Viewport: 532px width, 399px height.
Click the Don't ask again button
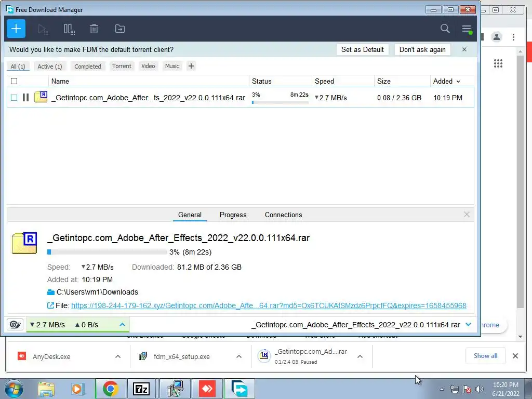pyautogui.click(x=422, y=49)
